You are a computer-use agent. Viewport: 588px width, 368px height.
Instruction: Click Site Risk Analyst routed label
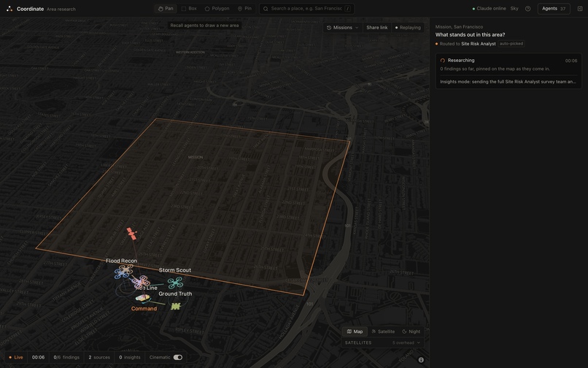click(478, 44)
